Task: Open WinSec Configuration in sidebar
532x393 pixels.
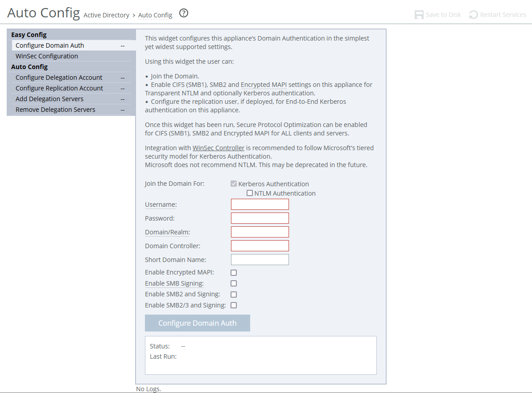Action: click(47, 56)
